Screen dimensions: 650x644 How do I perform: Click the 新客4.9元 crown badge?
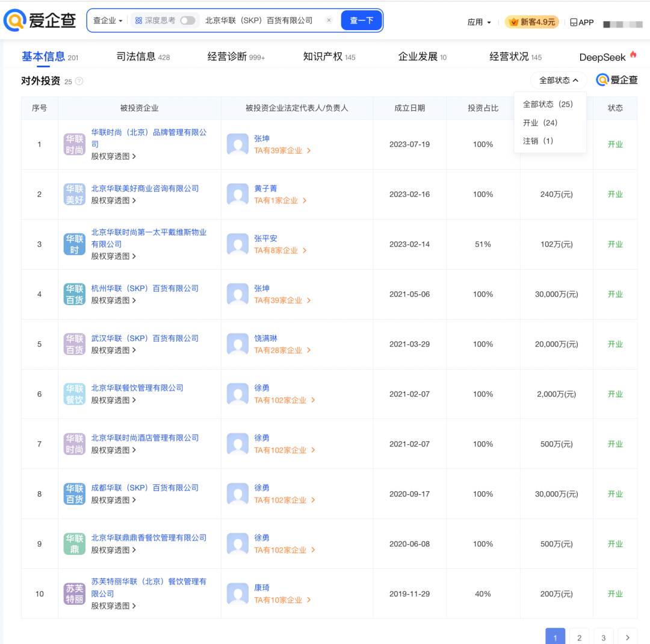point(532,22)
